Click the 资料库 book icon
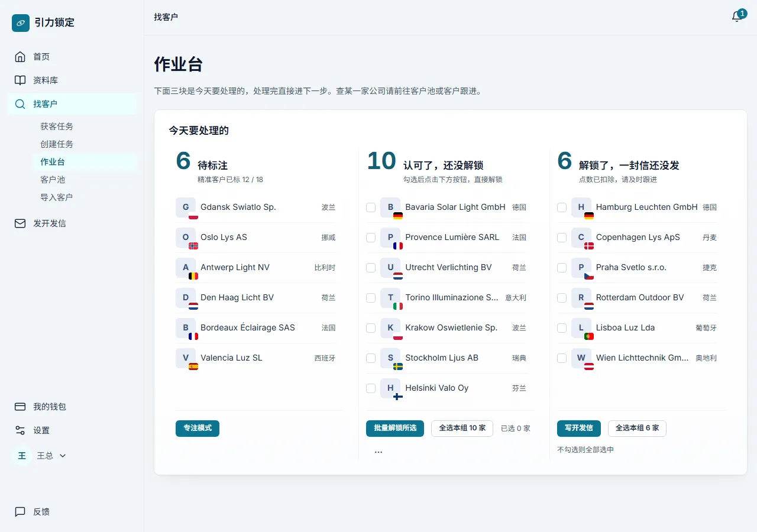 20,80
